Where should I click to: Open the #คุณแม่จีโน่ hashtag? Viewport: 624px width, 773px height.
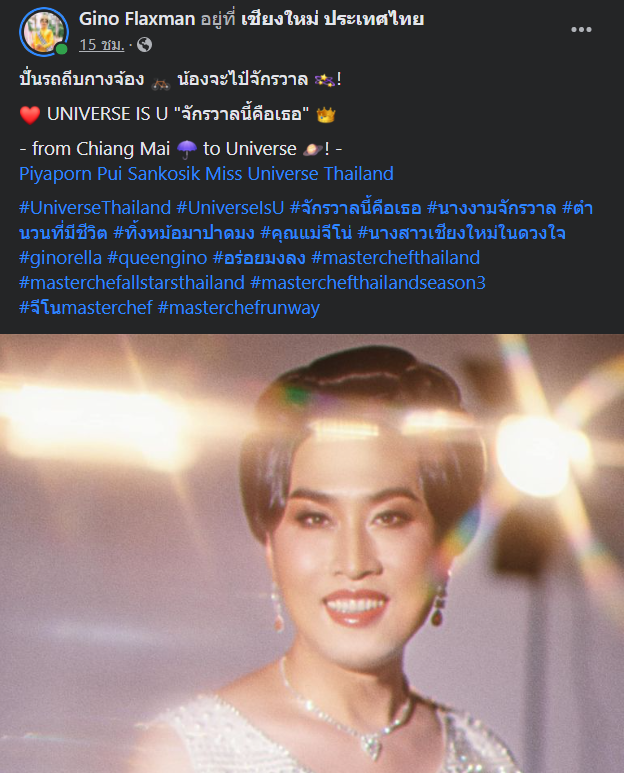click(306, 233)
